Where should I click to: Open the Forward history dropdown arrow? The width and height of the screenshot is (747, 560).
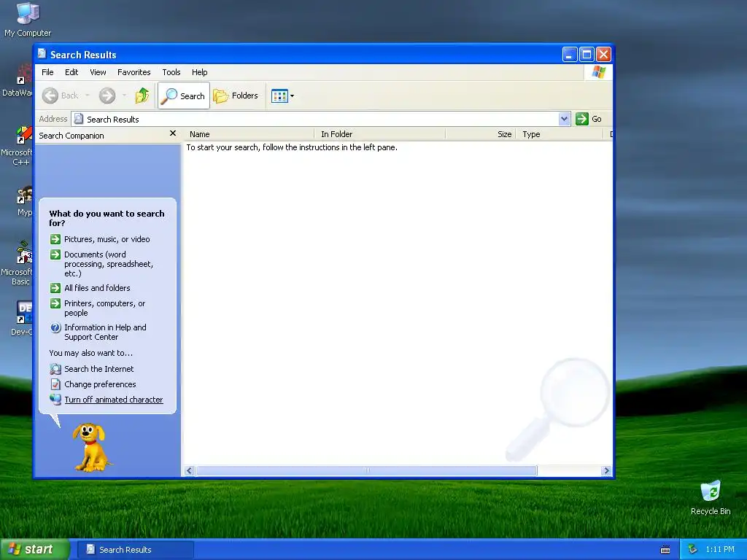(x=124, y=96)
